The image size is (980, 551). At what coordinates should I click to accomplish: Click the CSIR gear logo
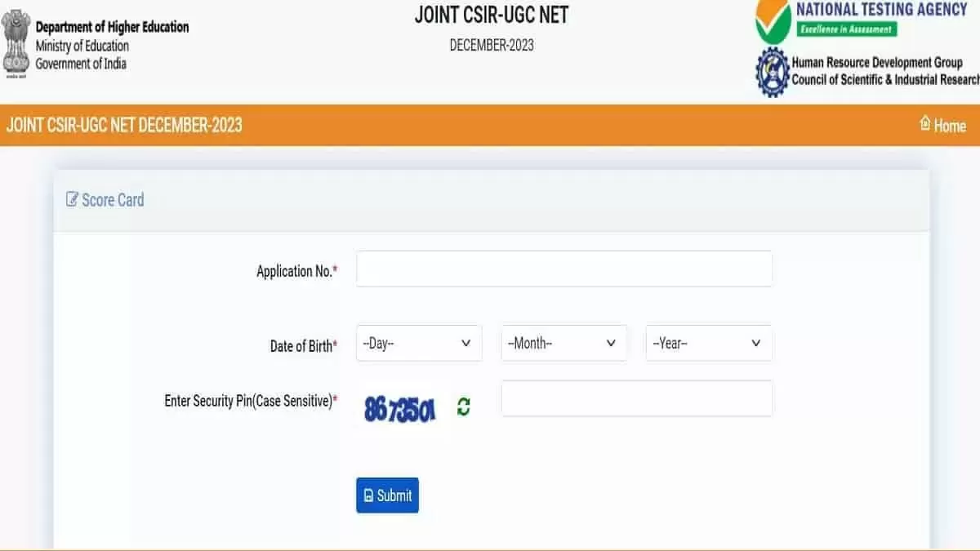[x=772, y=72]
